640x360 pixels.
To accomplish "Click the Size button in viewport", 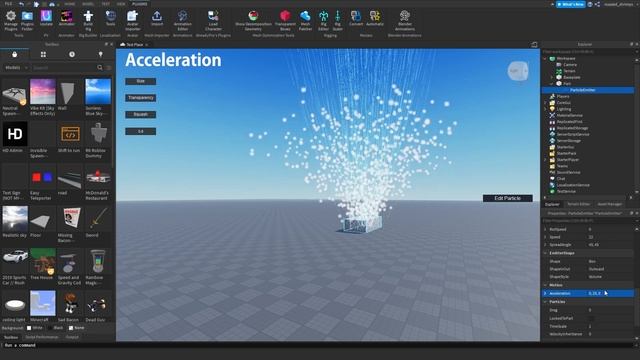I will pos(140,81).
